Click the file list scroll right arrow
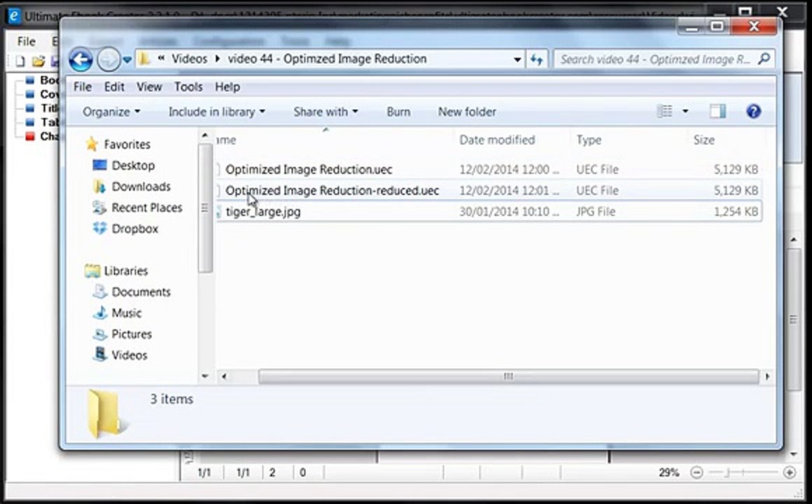812x504 pixels. [767, 377]
